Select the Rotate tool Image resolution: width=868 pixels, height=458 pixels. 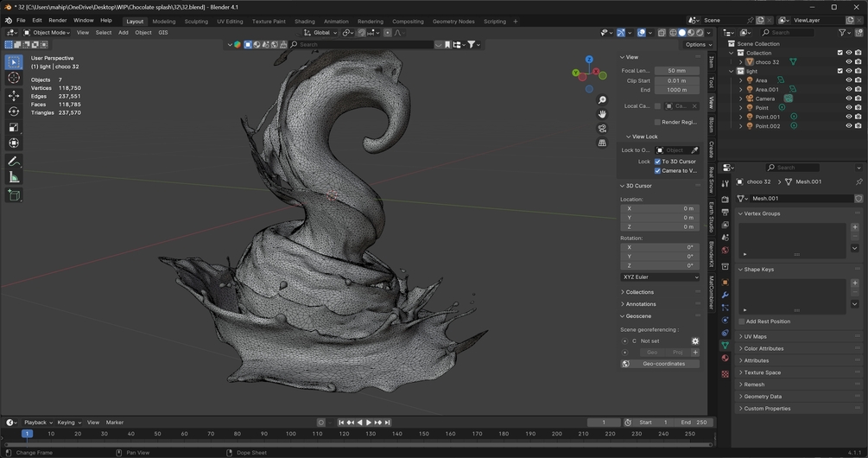tap(14, 111)
